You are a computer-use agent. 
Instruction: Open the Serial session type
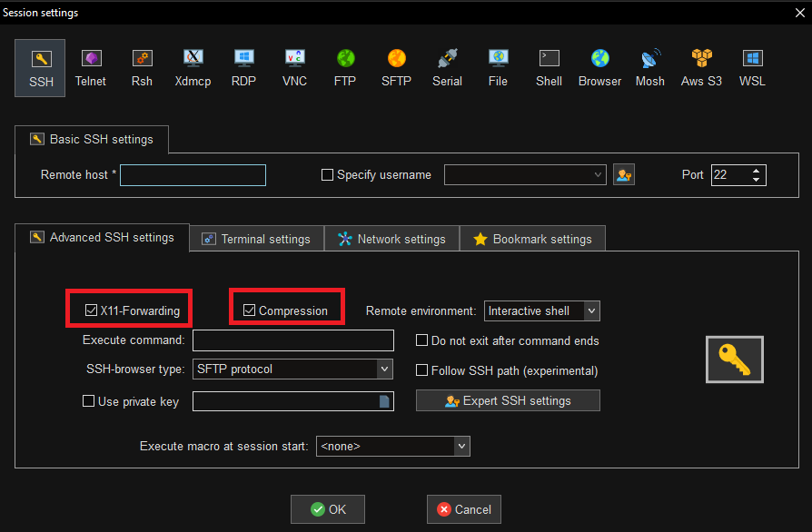click(447, 67)
